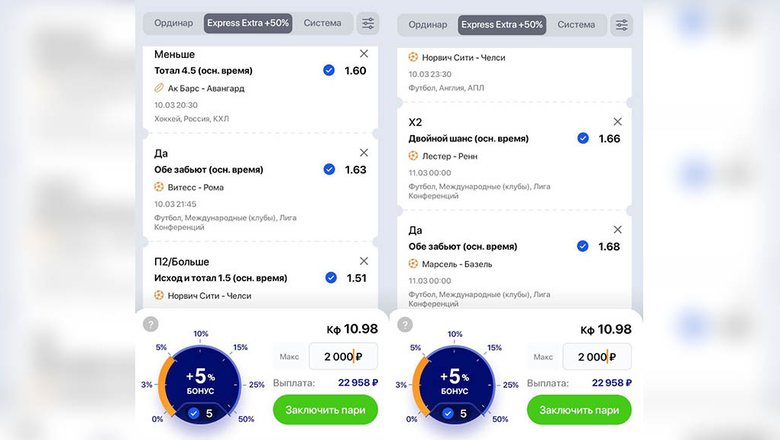Remove the Марсель - Базель bet
The image size is (780, 440).
click(618, 229)
